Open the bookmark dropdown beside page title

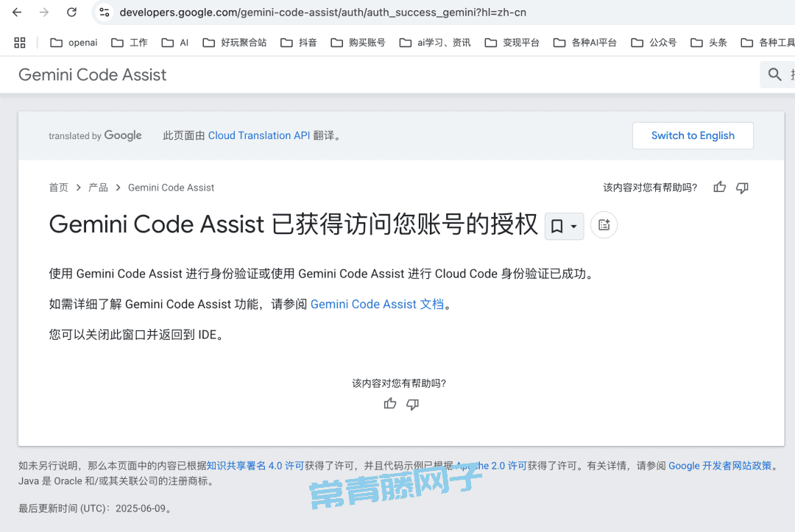[x=565, y=226]
